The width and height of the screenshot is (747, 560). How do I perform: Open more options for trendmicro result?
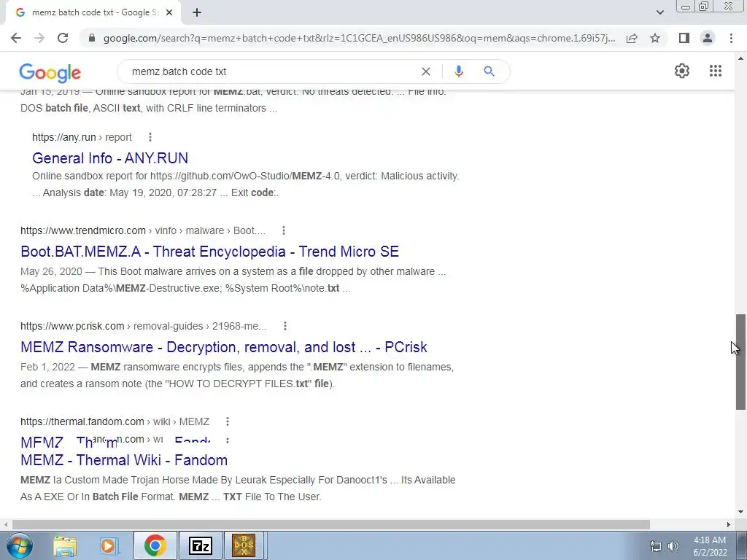284,230
